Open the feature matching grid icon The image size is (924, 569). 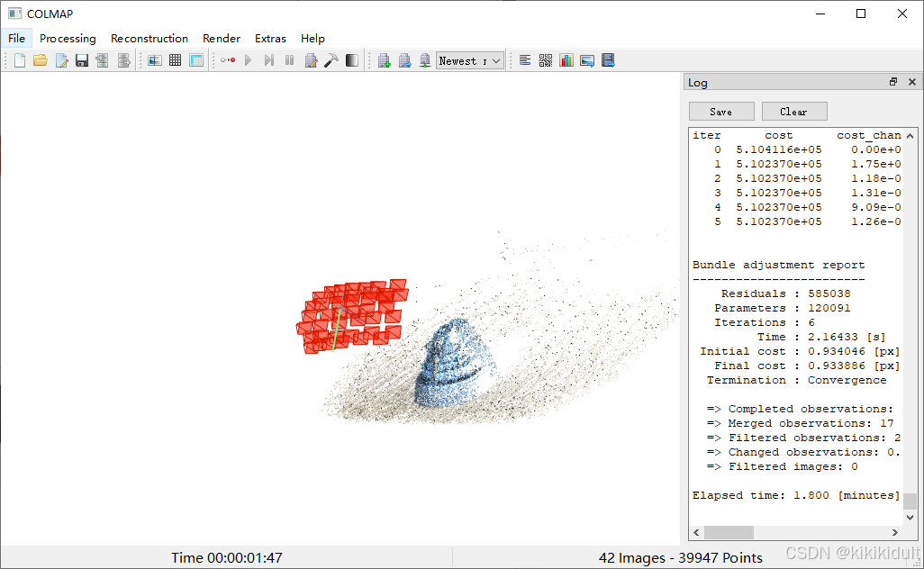tap(175, 60)
